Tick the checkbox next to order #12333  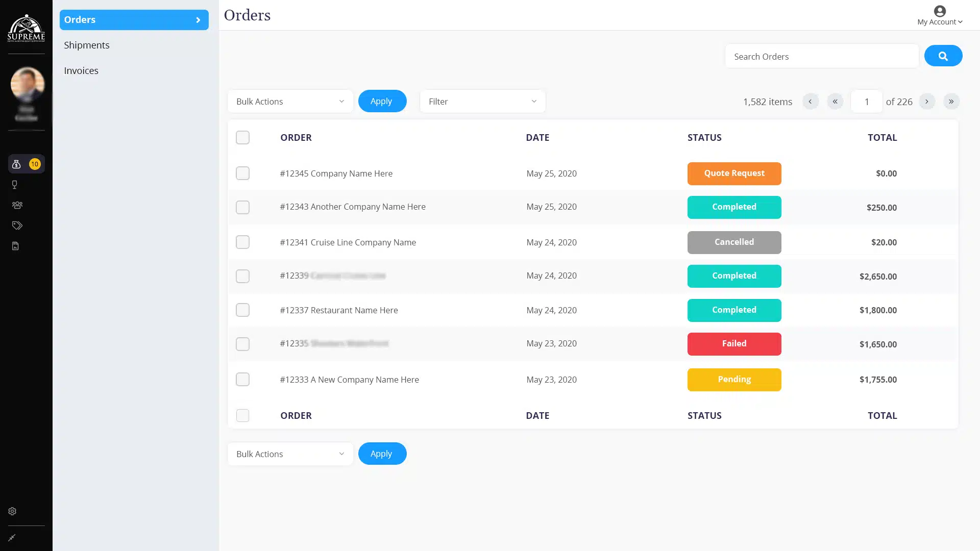pos(242,379)
